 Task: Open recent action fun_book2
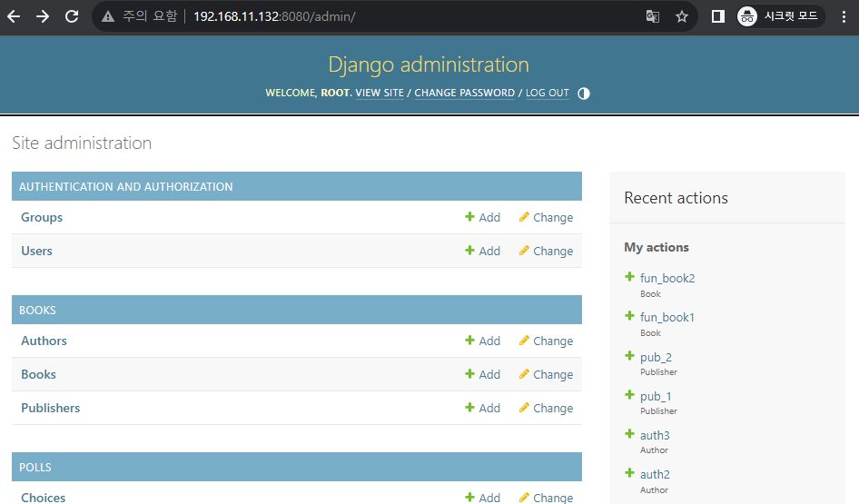pyautogui.click(x=667, y=278)
